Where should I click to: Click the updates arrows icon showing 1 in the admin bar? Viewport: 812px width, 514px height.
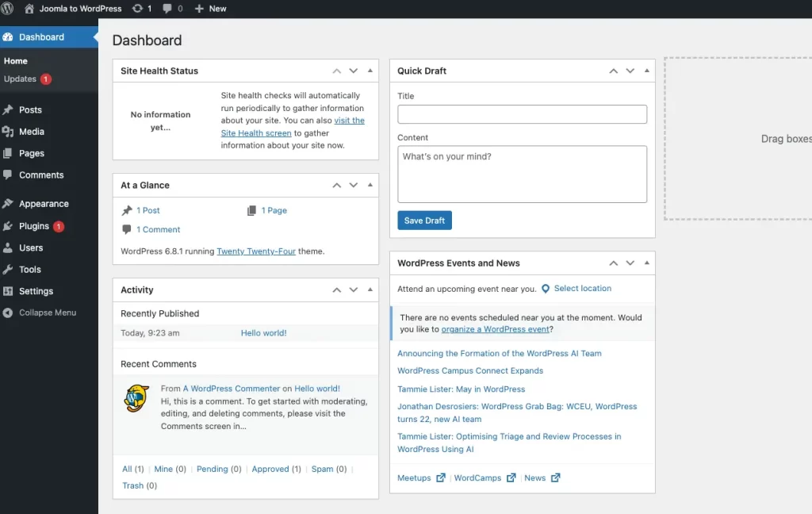[139, 9]
